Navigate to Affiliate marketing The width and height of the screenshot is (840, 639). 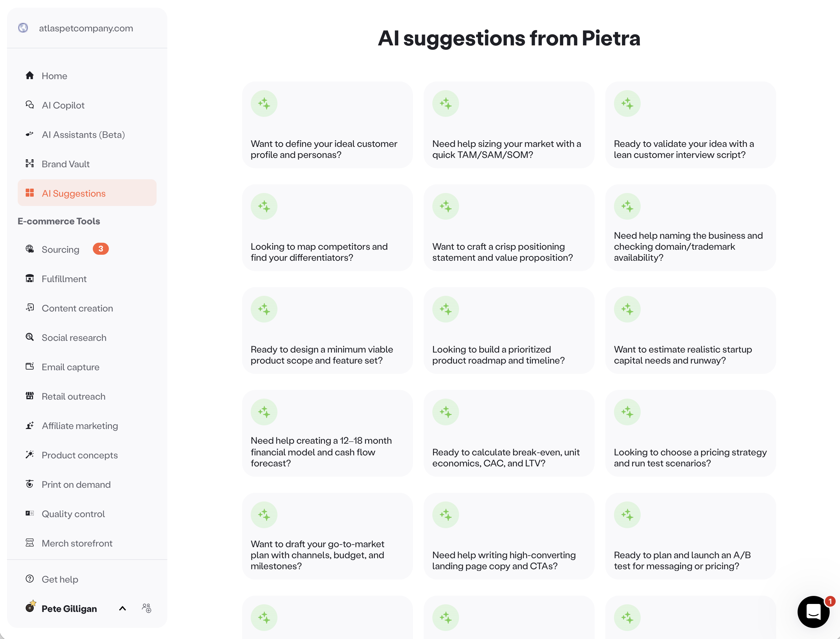(79, 426)
